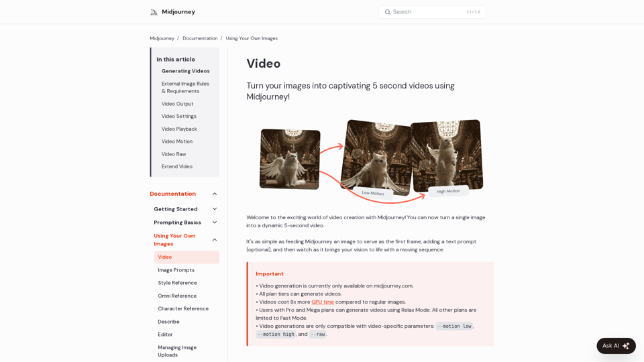Click the --motion low code snippet
Screen dimensions: 644x362
(x=454, y=326)
